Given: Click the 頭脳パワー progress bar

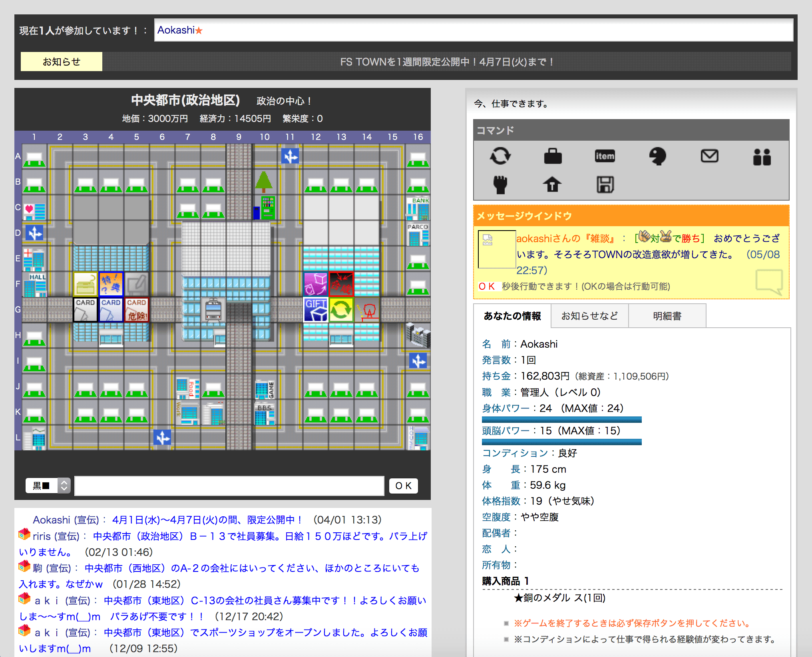Looking at the screenshot, I should 562,442.
